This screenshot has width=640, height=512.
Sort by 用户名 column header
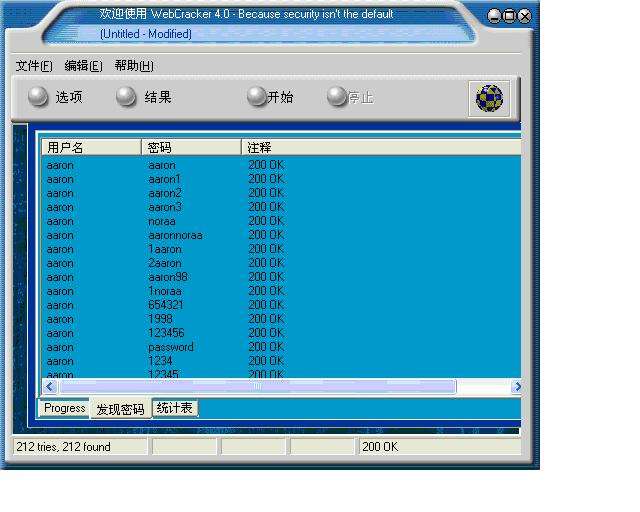point(91,147)
